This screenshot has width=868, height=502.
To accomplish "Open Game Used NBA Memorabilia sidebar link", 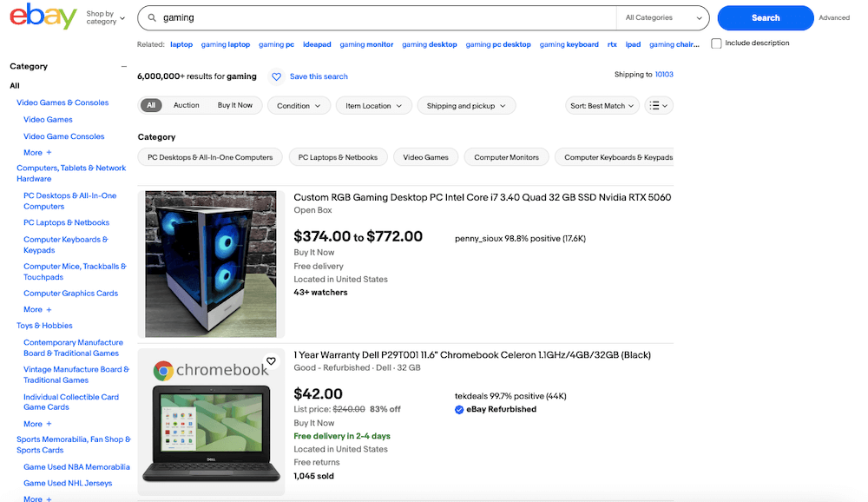I will click(76, 467).
